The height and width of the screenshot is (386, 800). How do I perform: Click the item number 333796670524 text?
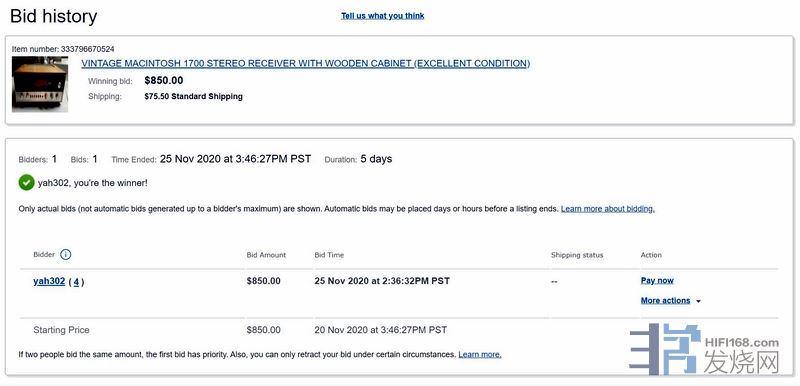(x=87, y=49)
